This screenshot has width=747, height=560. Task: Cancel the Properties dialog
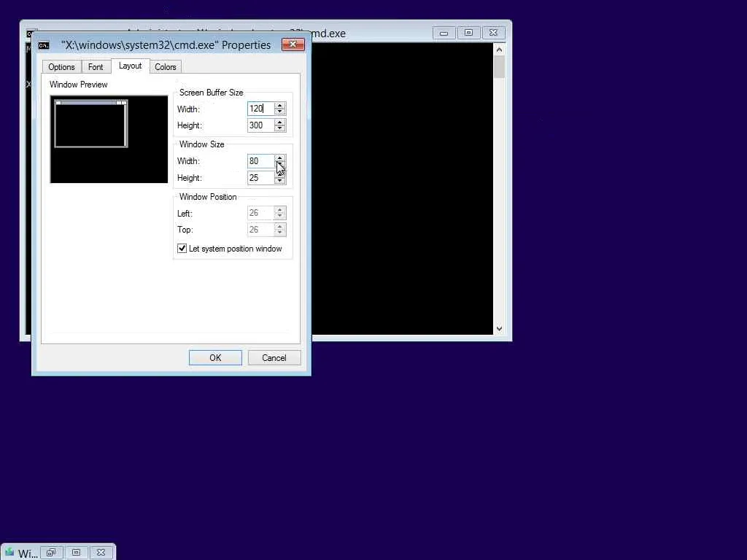click(x=274, y=357)
